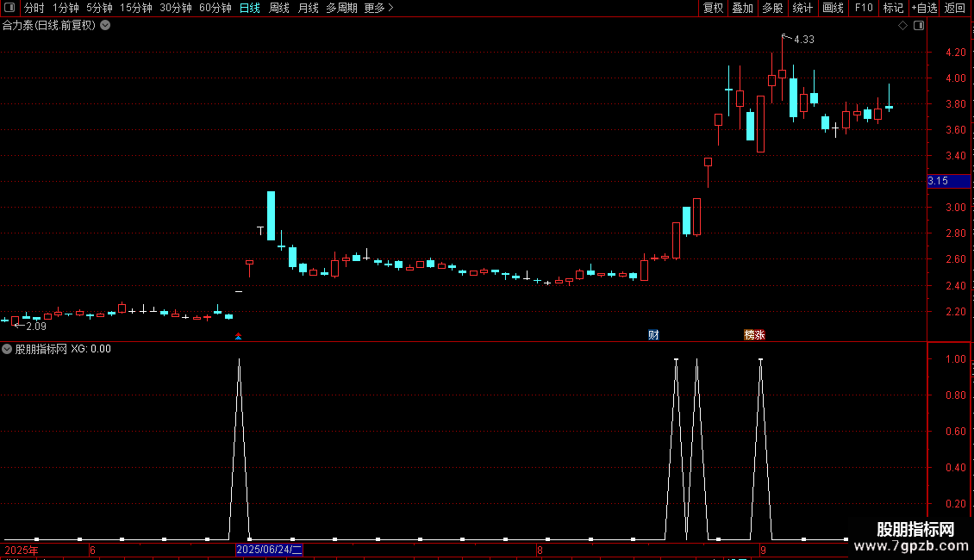
Task: Add stock via +自选 button
Action: 924,8
